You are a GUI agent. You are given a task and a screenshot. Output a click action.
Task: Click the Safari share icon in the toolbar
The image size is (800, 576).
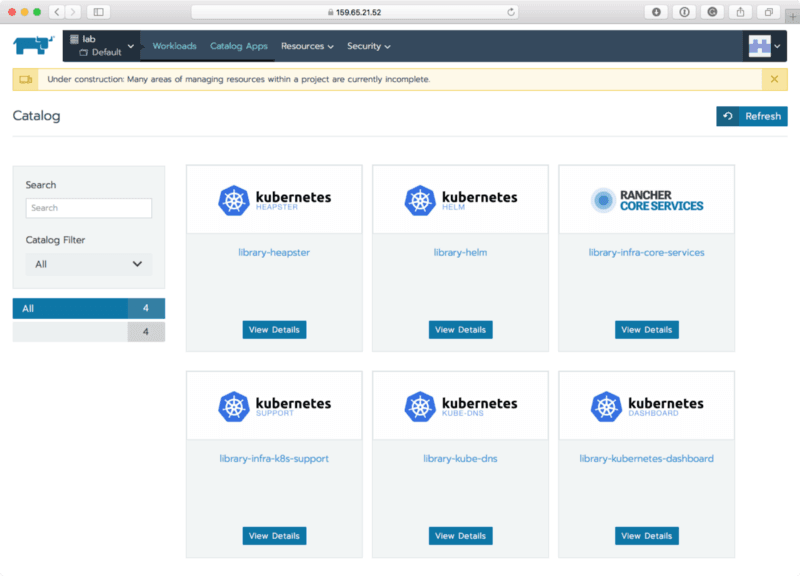pos(738,12)
